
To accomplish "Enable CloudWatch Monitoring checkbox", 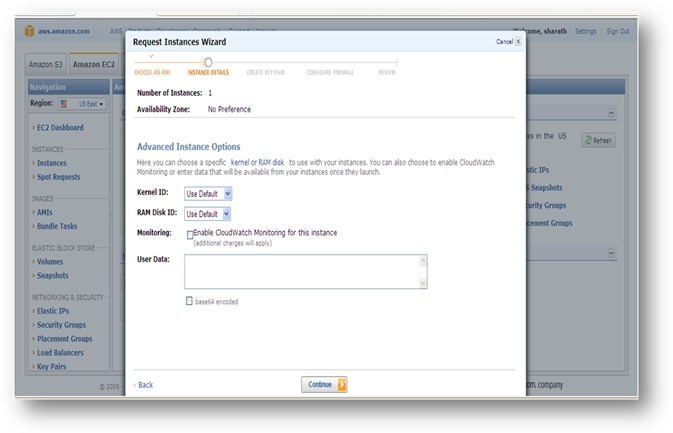I will (x=190, y=235).
